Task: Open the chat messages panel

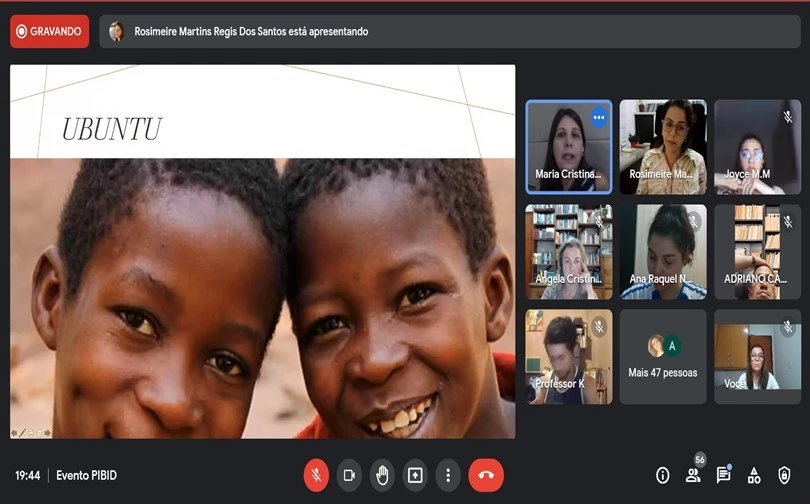Action: click(723, 475)
